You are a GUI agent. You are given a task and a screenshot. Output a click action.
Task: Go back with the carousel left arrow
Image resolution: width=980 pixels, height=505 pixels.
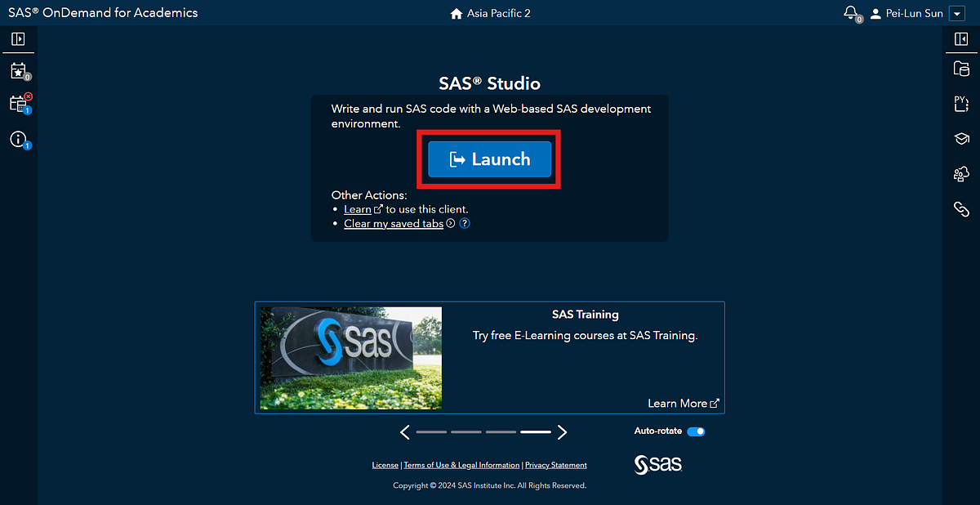click(x=405, y=431)
